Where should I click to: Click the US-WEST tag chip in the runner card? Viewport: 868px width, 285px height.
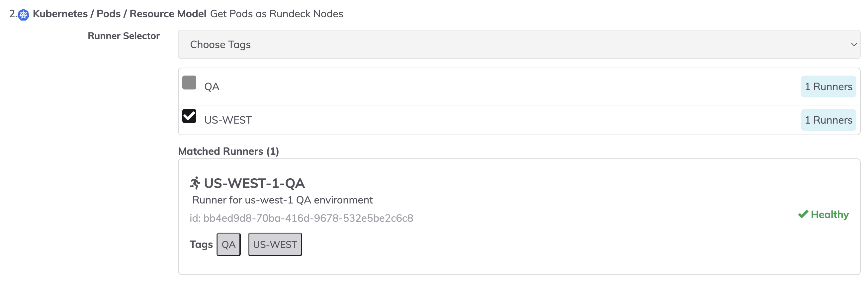275,244
